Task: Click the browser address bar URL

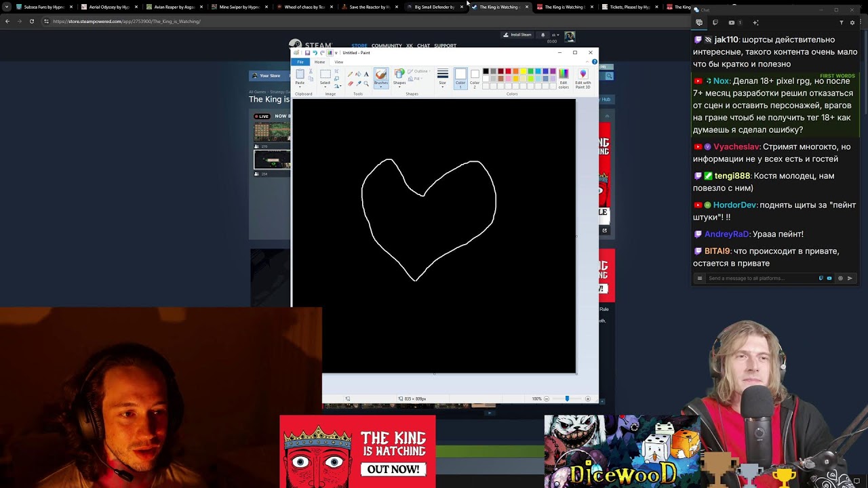Action: [127, 21]
